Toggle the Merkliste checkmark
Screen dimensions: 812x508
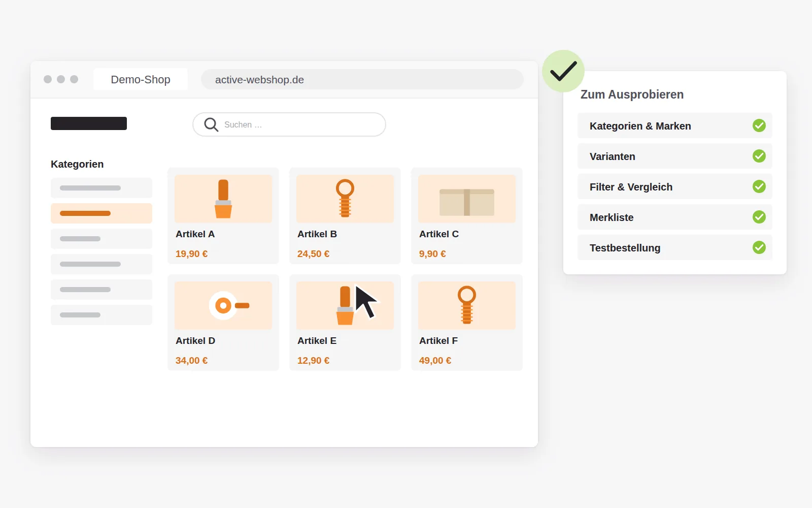pos(759,217)
